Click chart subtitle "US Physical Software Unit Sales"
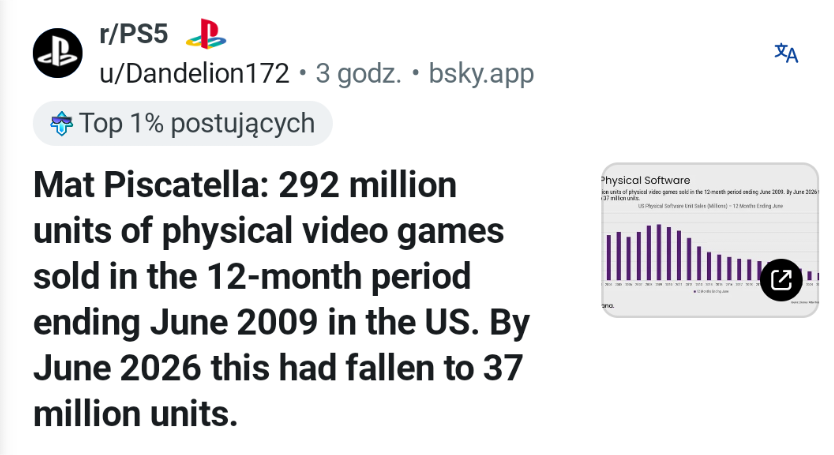 click(x=682, y=206)
